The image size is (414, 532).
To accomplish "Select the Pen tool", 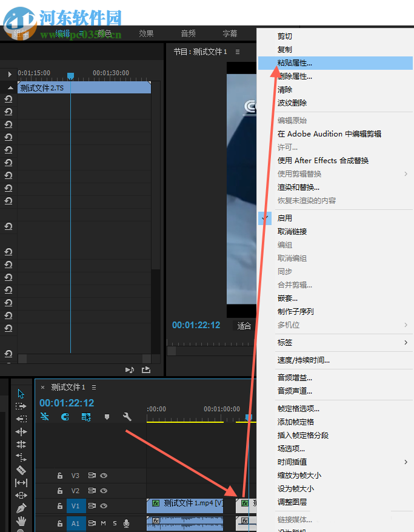I will coord(21,508).
